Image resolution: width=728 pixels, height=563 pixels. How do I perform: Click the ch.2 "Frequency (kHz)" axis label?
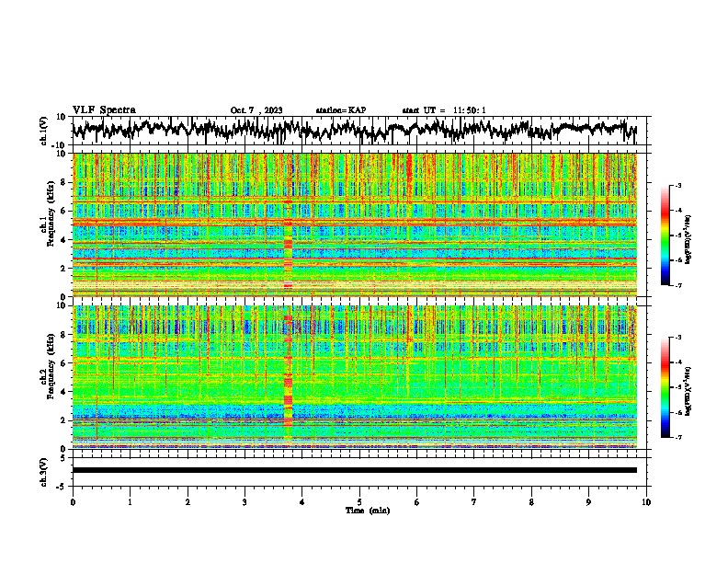51,366
